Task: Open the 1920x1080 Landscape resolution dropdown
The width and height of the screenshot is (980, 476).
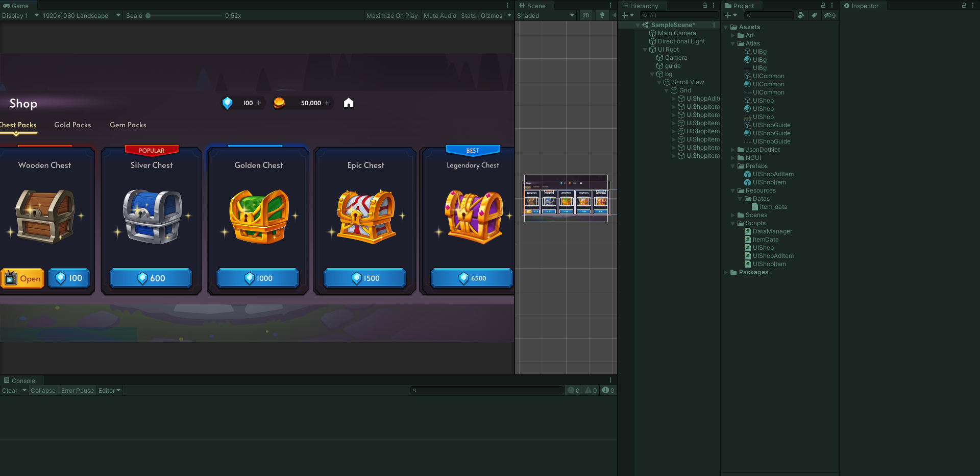Action: click(81, 15)
